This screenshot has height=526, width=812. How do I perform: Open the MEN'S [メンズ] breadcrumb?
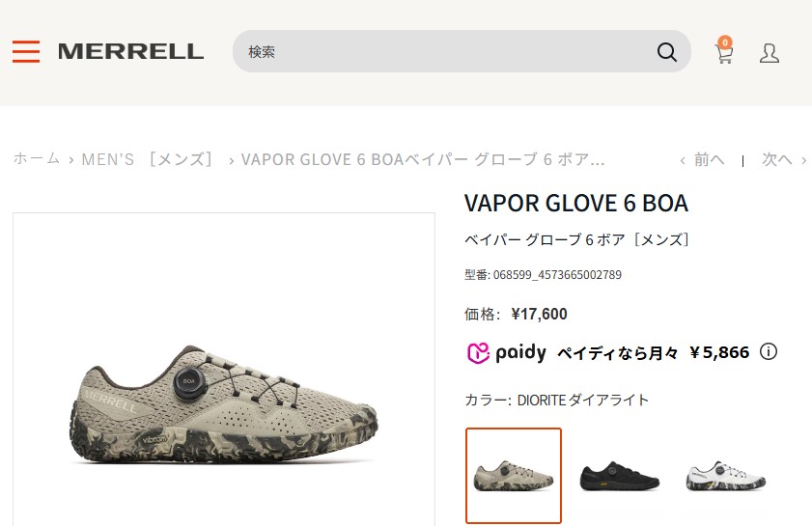[147, 159]
